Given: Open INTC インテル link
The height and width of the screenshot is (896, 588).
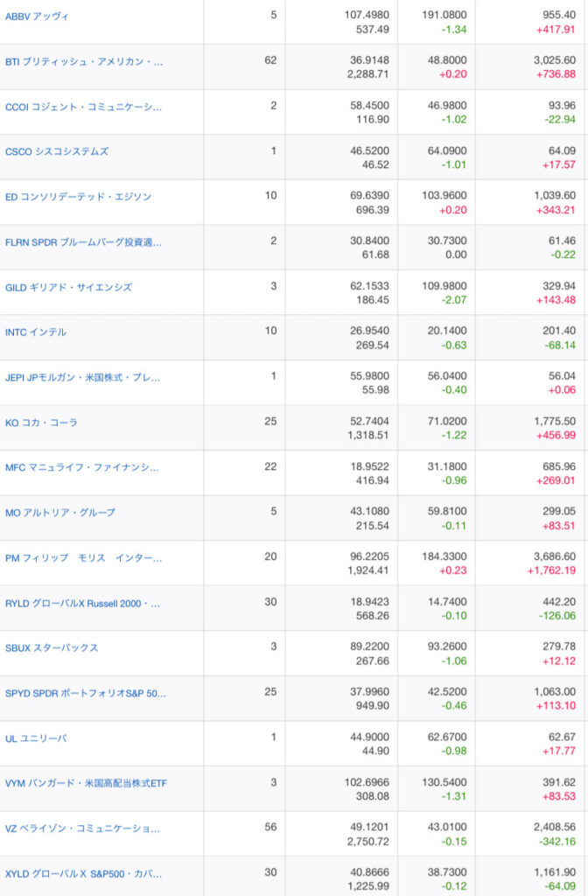Looking at the screenshot, I should pos(35,332).
